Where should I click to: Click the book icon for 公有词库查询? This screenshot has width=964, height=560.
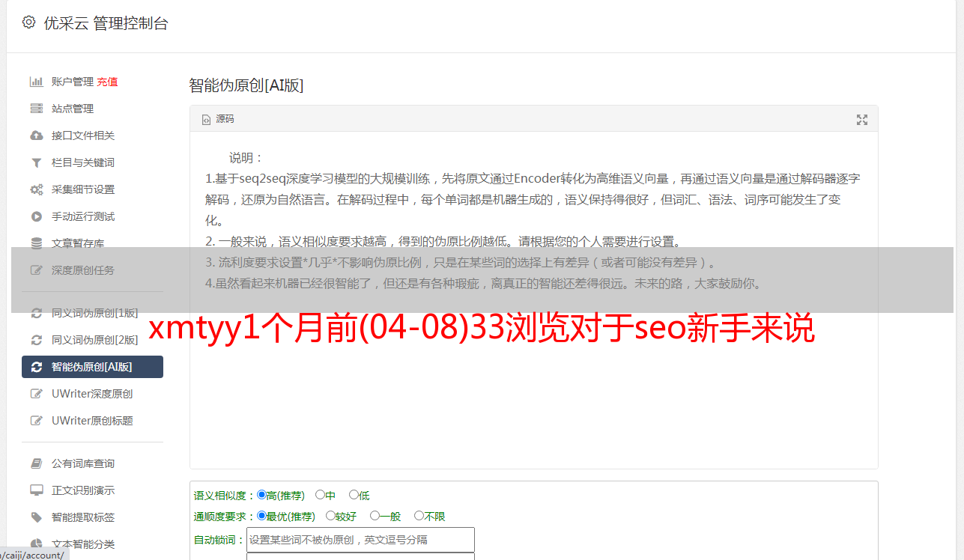(36, 463)
